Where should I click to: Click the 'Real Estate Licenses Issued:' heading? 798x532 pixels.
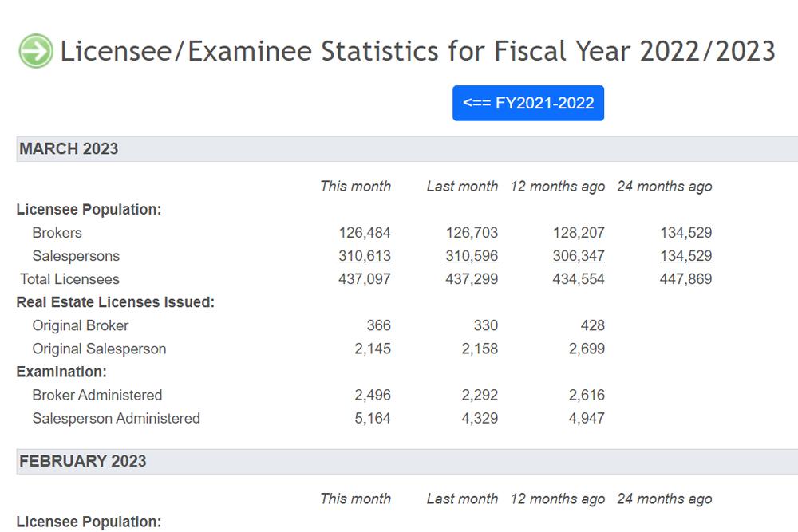(x=116, y=302)
